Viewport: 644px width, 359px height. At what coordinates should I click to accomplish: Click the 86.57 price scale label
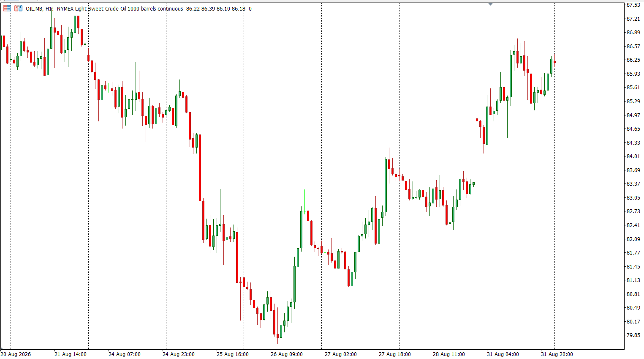coord(633,47)
